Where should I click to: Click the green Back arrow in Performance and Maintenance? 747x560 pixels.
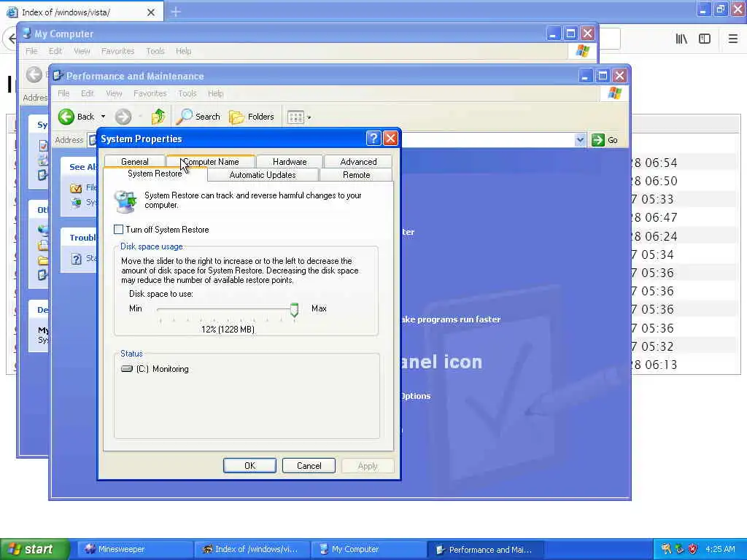(66, 117)
